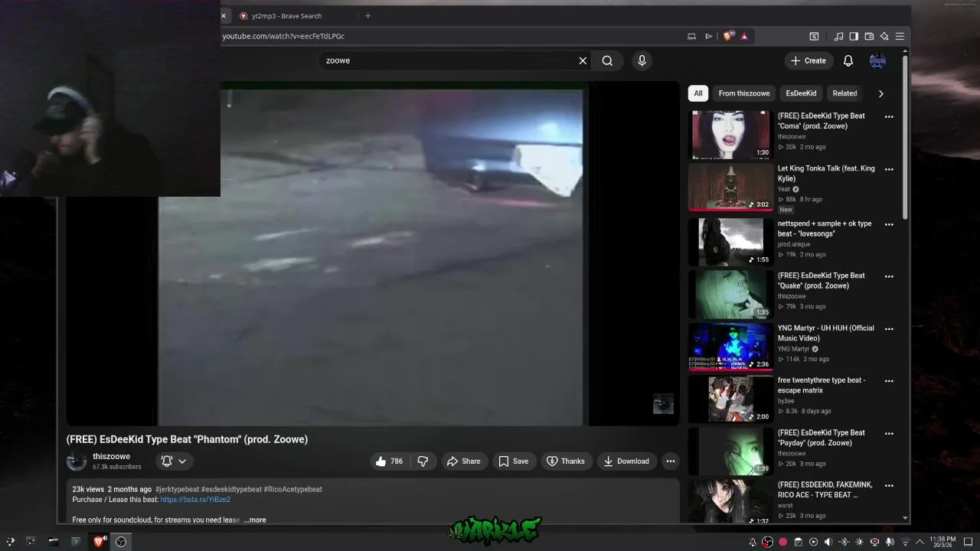Show more filter chips with right chevron
980x551 pixels.
[880, 93]
